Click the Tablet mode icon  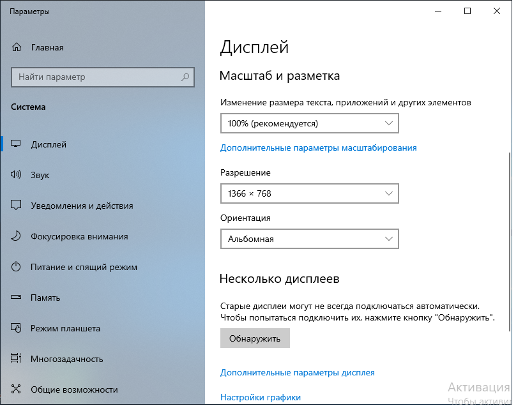coord(15,328)
